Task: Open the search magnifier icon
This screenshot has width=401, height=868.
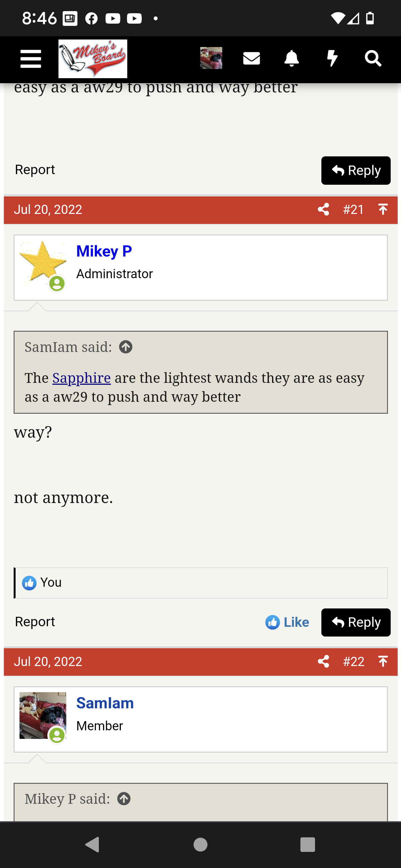Action: [373, 59]
